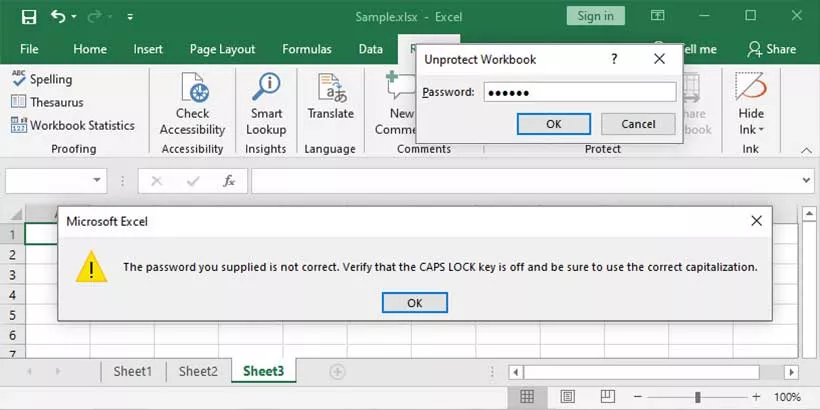Open the Undo history dropdown arrow
The image size is (820, 410).
click(74, 17)
